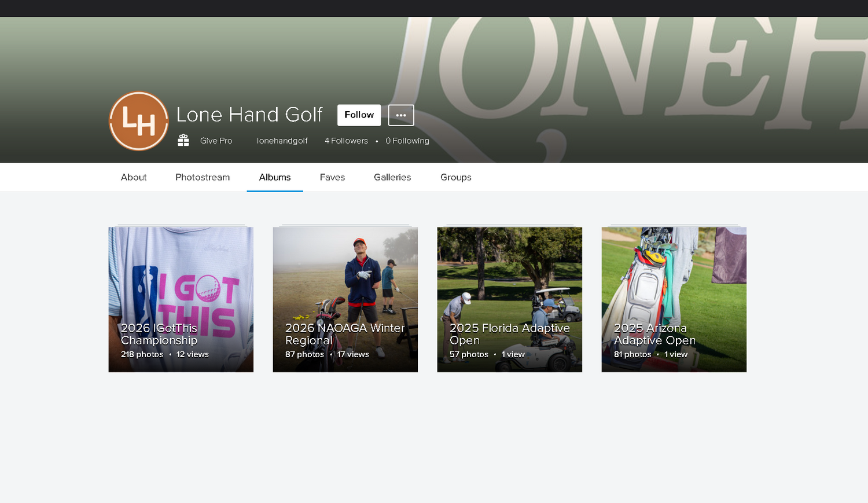Switch to the Photostream tab
Screen dimensions: 868x503
tap(203, 177)
